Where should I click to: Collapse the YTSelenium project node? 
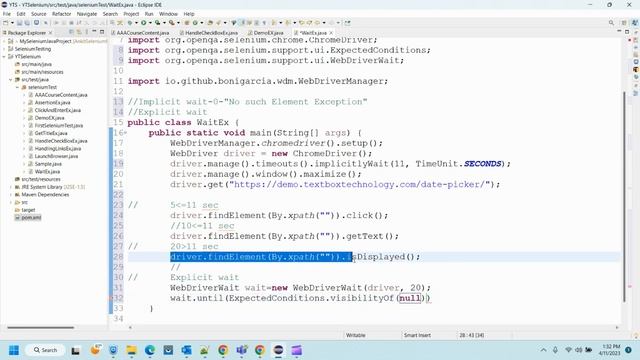(x=4, y=56)
